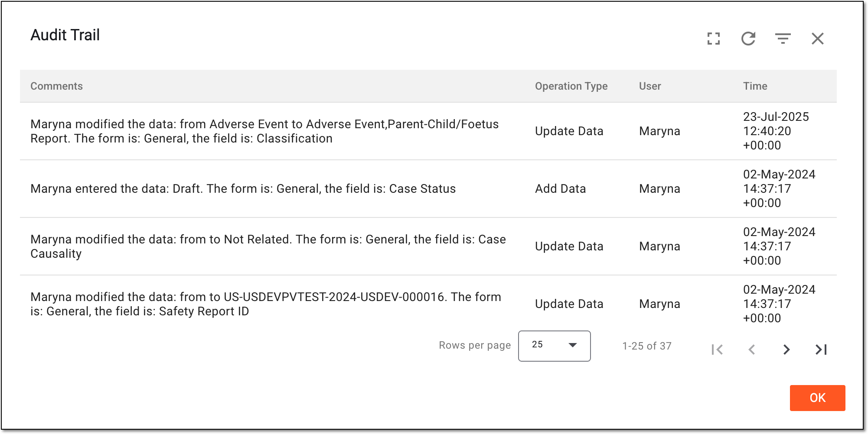
Task: Select the Operation Type column header
Action: [571, 86]
